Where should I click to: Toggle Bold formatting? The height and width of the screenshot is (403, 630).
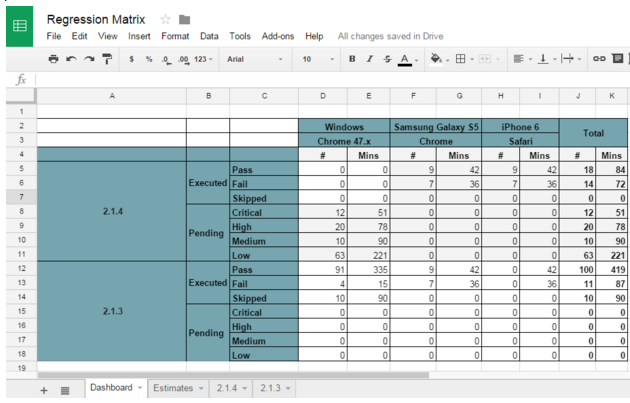click(352, 59)
